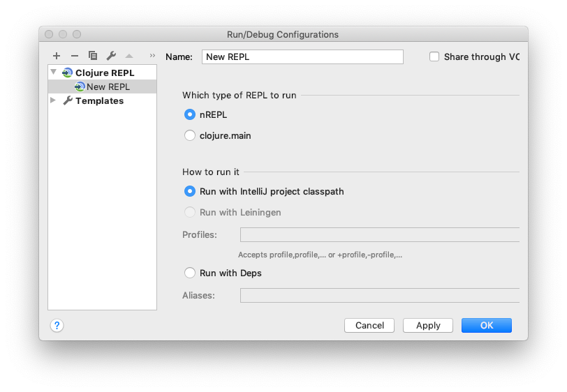Click 'Which type of REPL to run' heading
This screenshot has height=392, width=567.
point(239,96)
